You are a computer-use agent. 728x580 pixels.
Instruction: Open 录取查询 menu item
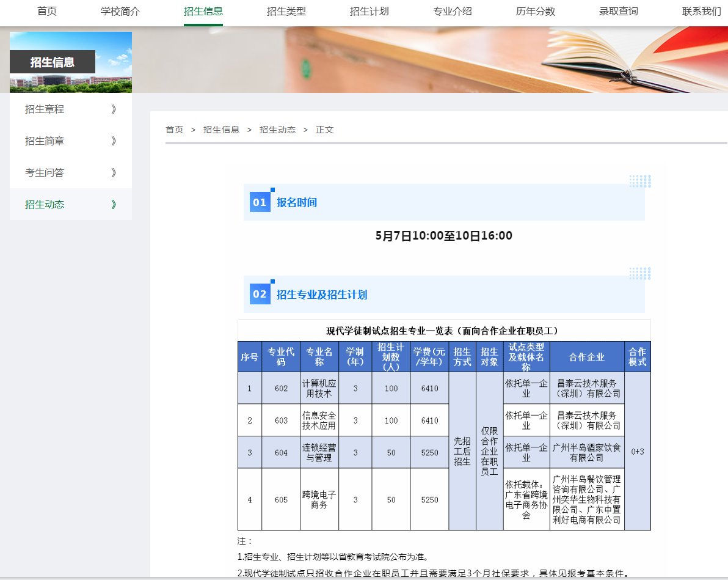619,12
